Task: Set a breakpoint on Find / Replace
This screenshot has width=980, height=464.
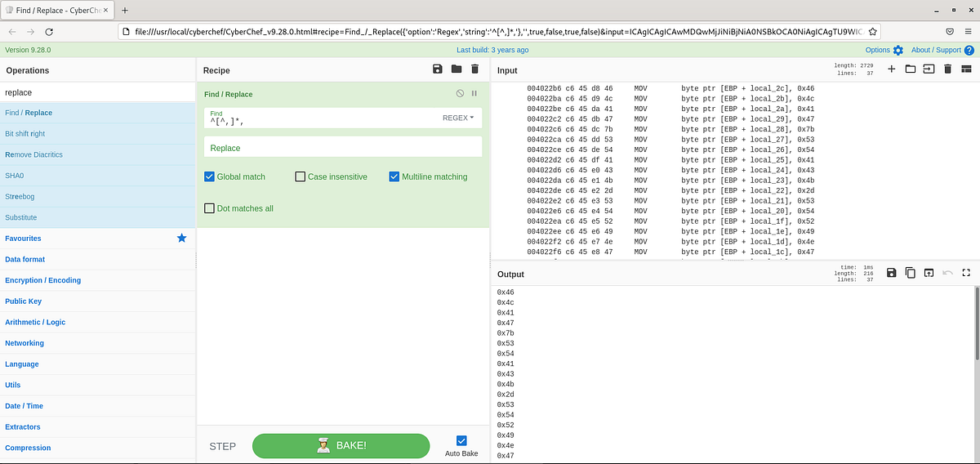Action: coord(474,94)
